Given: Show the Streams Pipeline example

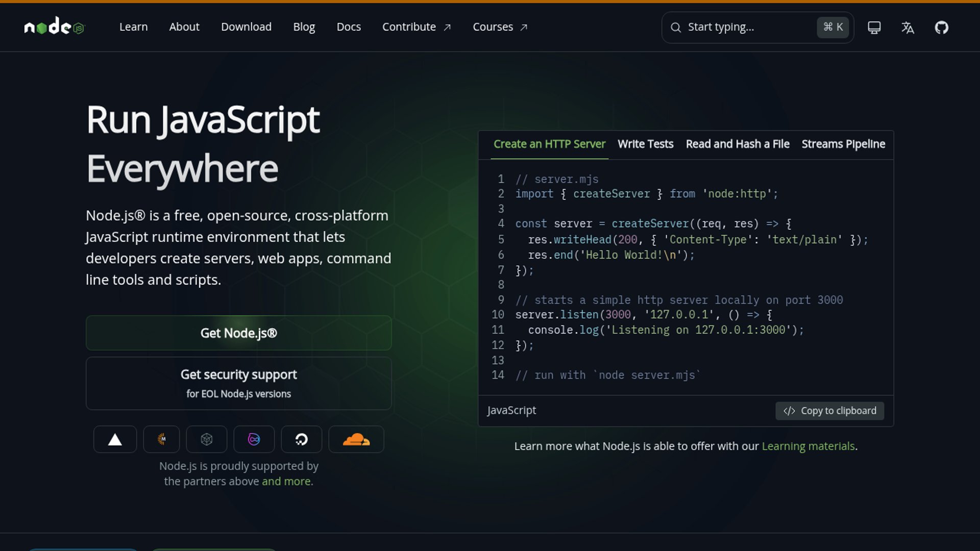Looking at the screenshot, I should [843, 144].
